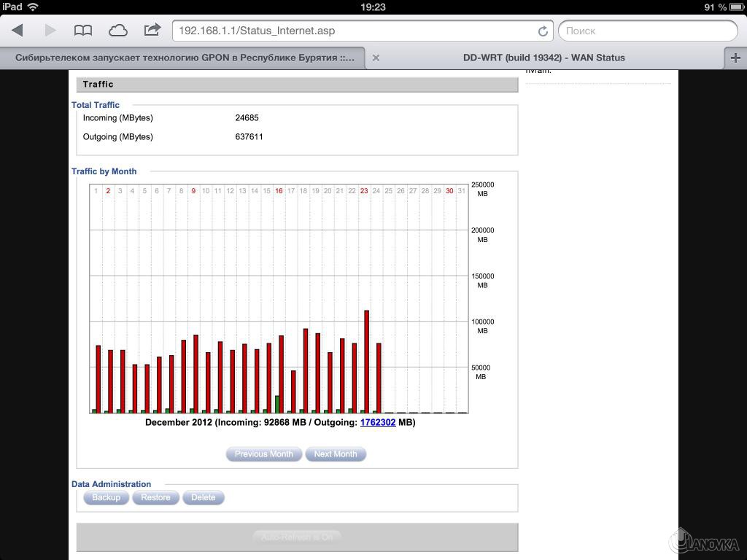This screenshot has height=560, width=747.
Task: Close the Сибирьтелеком tab with the X
Action: click(376, 58)
